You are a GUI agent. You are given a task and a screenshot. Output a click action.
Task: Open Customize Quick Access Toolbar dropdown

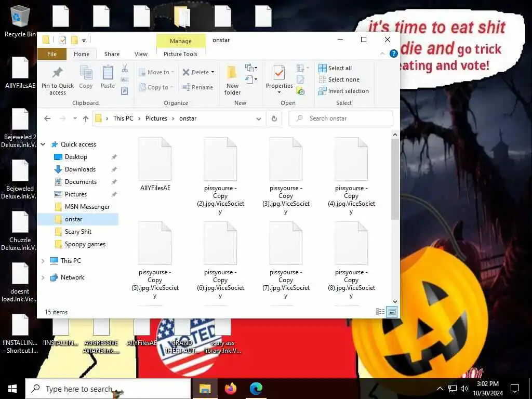pyautogui.click(x=84, y=41)
